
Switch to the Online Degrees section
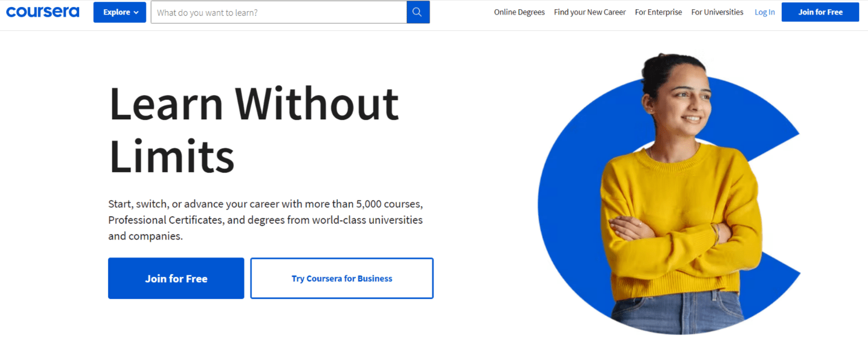(x=519, y=12)
